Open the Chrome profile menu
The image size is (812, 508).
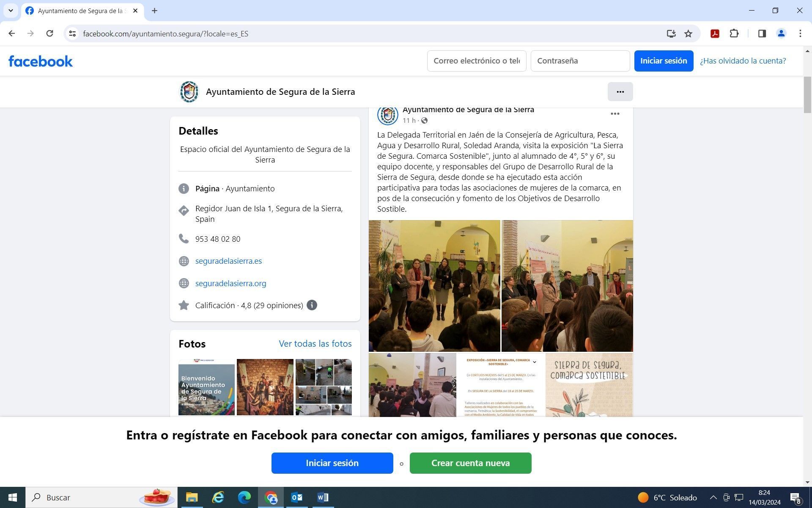(x=781, y=33)
